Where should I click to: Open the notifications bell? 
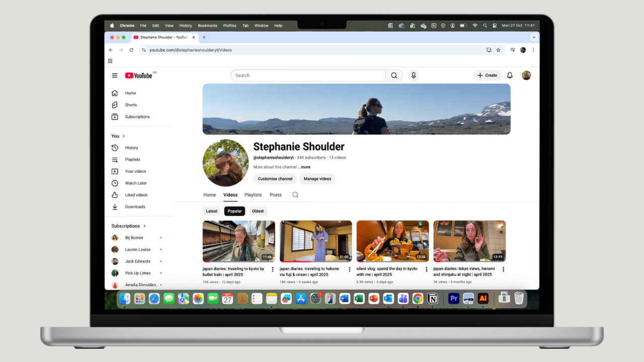click(510, 75)
